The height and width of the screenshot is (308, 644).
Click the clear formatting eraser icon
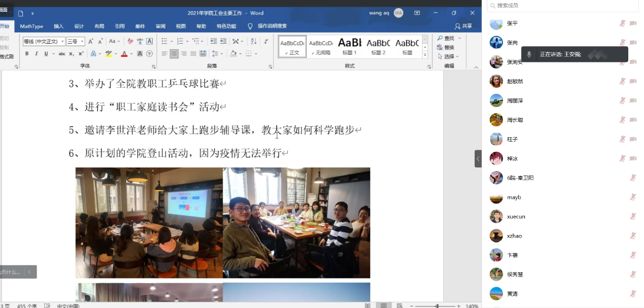pos(130,42)
